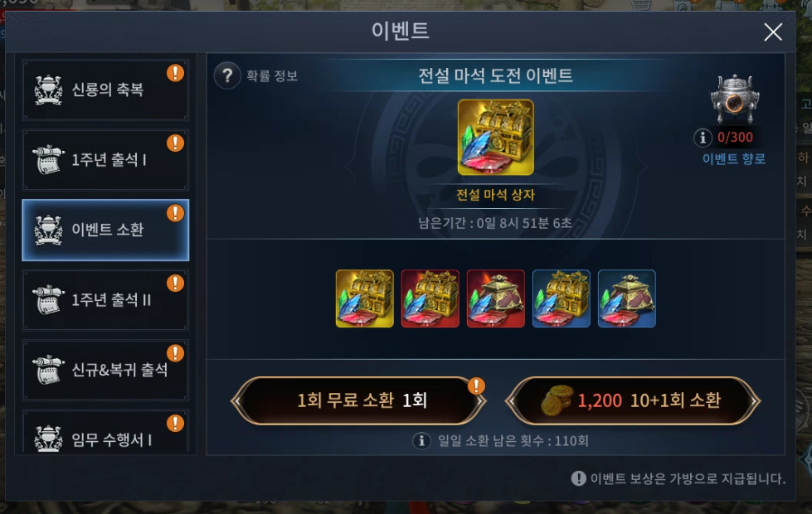Click the fifth blue-bordered pouch box reward
Screen dimensions: 812x514
pyautogui.click(x=626, y=298)
